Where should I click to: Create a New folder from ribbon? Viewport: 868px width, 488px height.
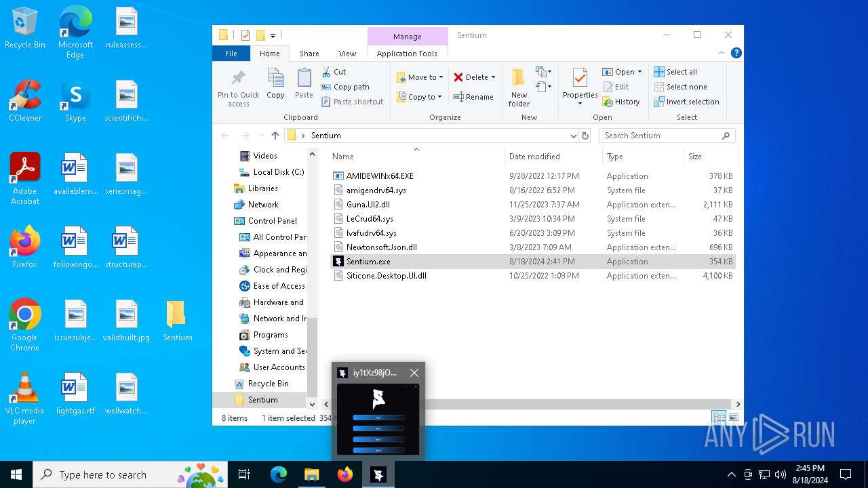click(x=519, y=87)
